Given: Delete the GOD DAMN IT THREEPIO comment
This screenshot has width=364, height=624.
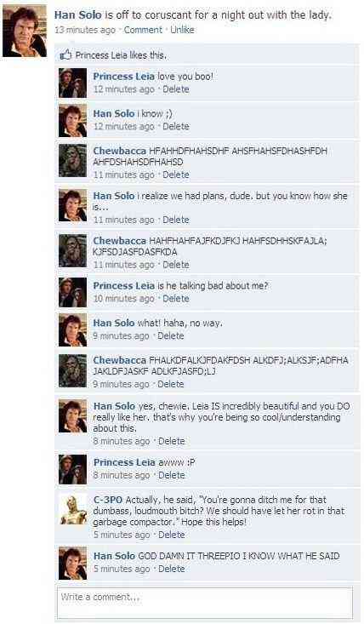Looking at the screenshot, I should [172, 569].
